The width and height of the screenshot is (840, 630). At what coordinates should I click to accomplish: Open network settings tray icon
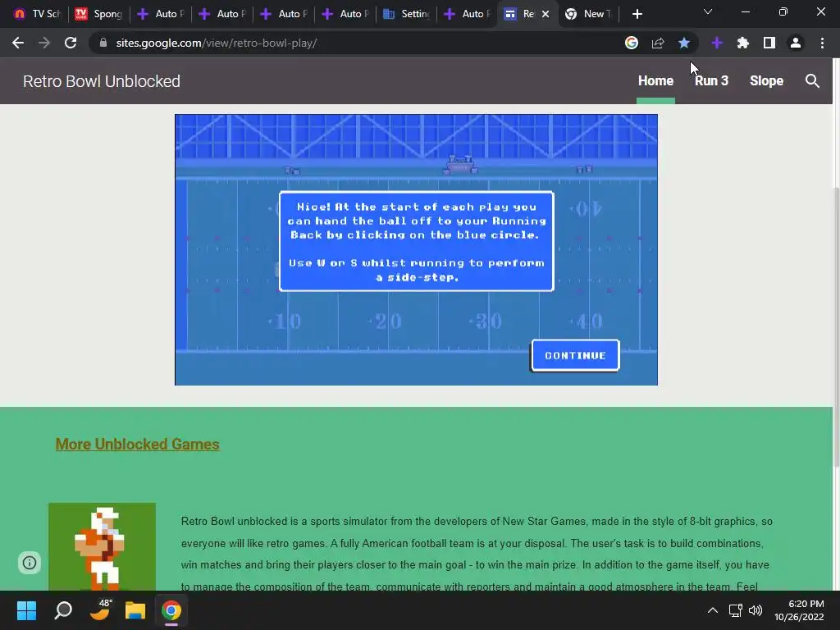tap(735, 610)
